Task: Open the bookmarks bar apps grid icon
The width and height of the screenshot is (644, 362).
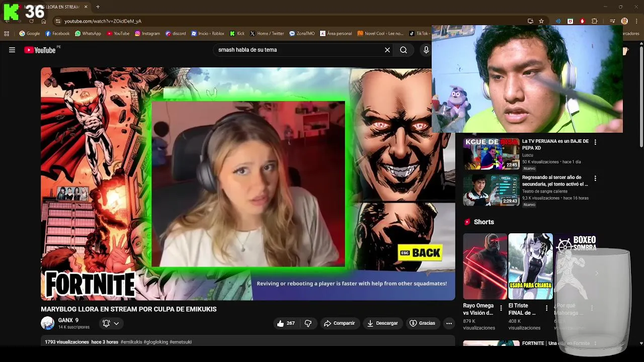Action: pyautogui.click(x=7, y=34)
